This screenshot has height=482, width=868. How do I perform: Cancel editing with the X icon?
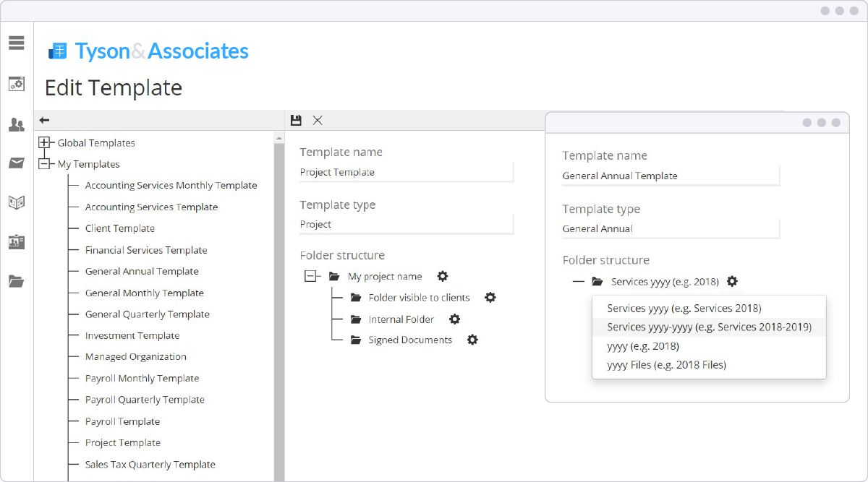pyautogui.click(x=318, y=120)
